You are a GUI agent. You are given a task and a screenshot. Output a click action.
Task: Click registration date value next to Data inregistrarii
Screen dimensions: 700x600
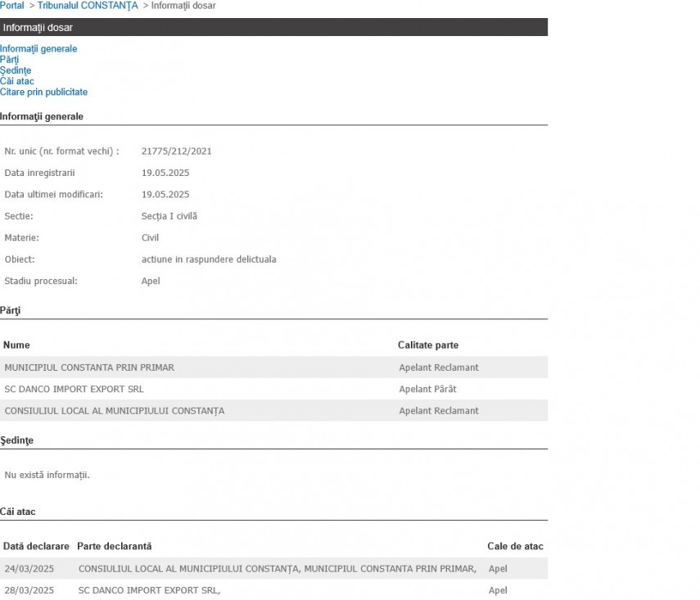[165, 173]
